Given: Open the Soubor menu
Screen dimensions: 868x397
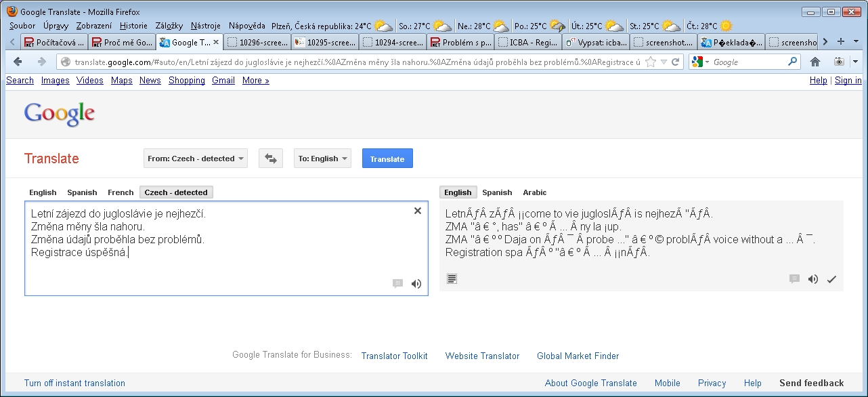Looking at the screenshot, I should [22, 26].
